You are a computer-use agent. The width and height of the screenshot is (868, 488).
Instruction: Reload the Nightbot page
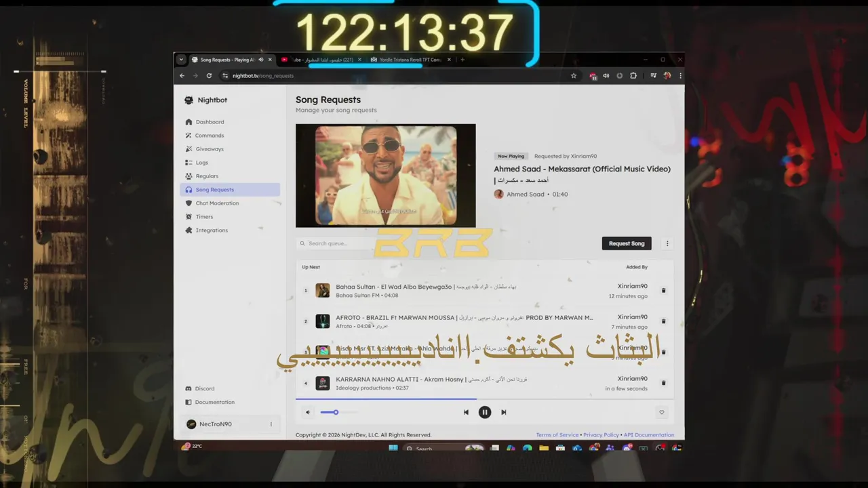209,76
